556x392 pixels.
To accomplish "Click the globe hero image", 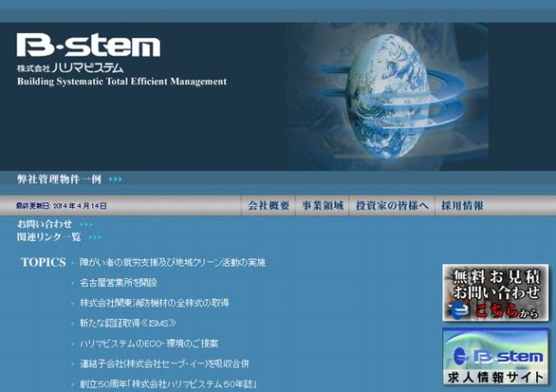I will coord(387,96).
